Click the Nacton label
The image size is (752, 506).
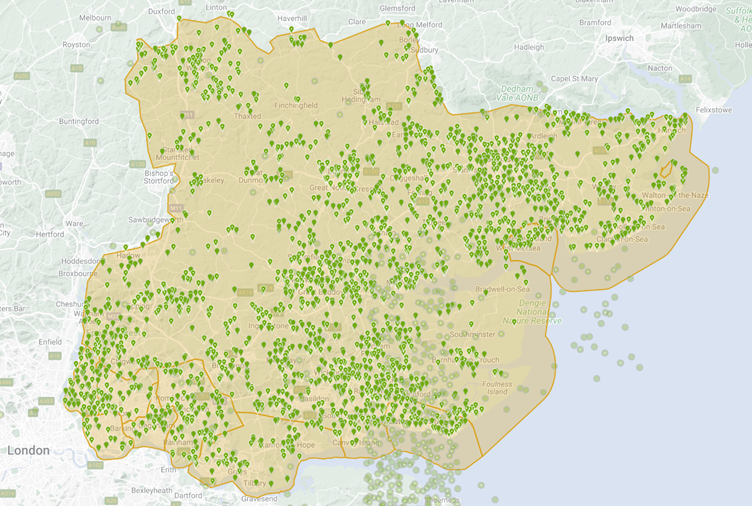pos(660,68)
